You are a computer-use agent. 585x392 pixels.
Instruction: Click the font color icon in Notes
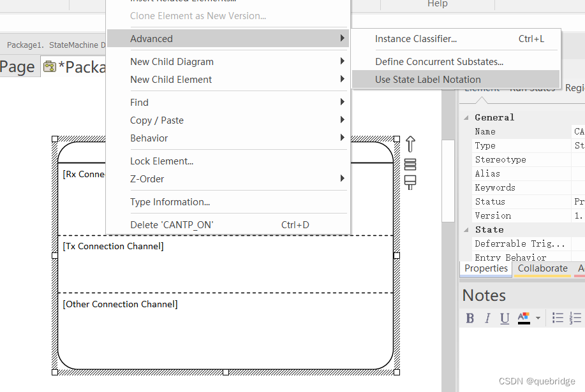(x=524, y=318)
